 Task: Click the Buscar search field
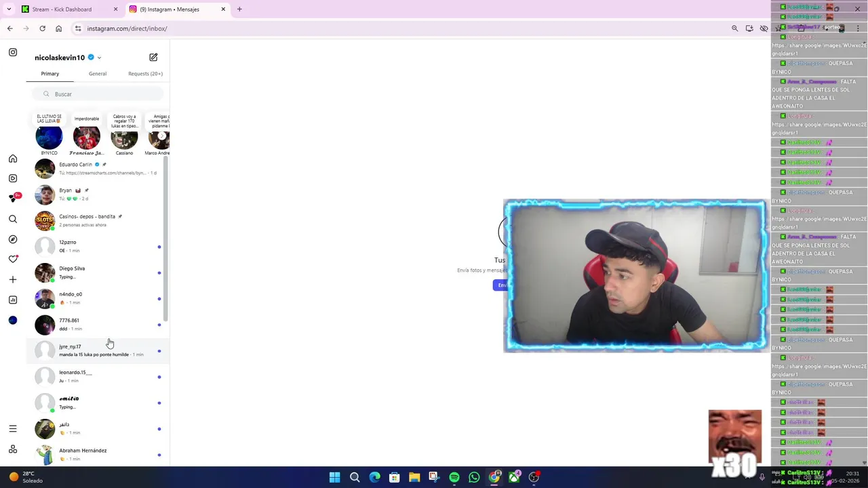point(98,94)
